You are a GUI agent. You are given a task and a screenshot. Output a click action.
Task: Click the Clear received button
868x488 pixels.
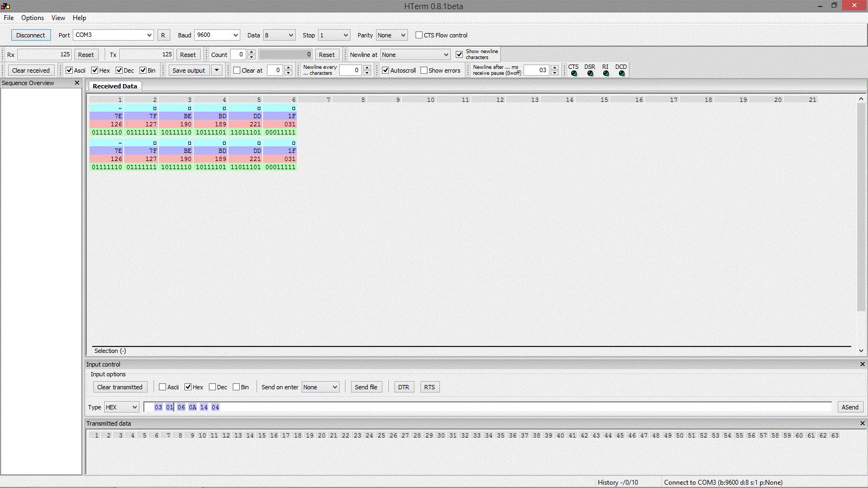coord(31,70)
